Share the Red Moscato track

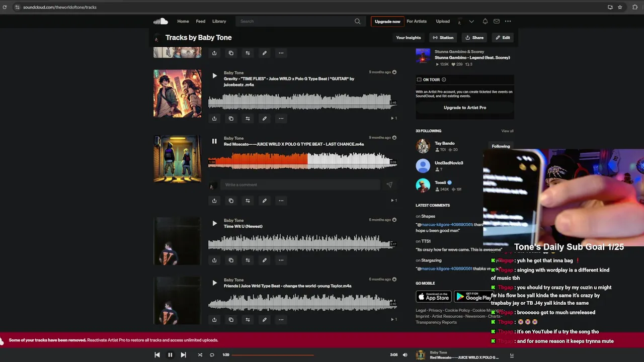(x=214, y=201)
